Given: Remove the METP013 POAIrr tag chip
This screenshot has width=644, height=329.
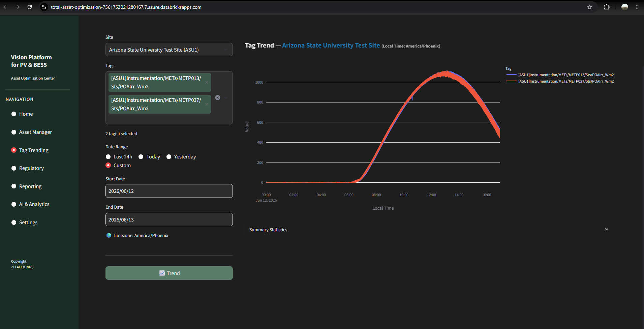Looking at the screenshot, I should pyautogui.click(x=207, y=82).
